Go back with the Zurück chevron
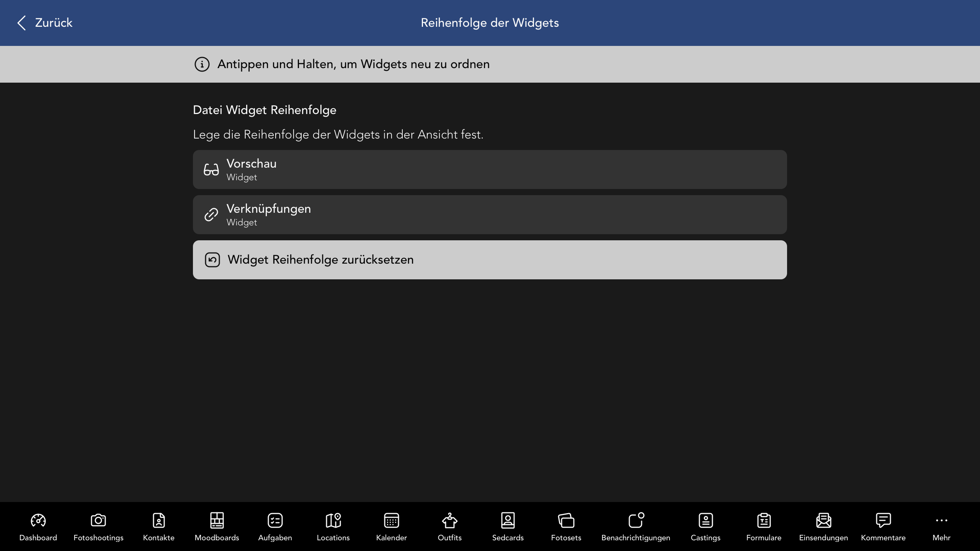 click(x=22, y=23)
